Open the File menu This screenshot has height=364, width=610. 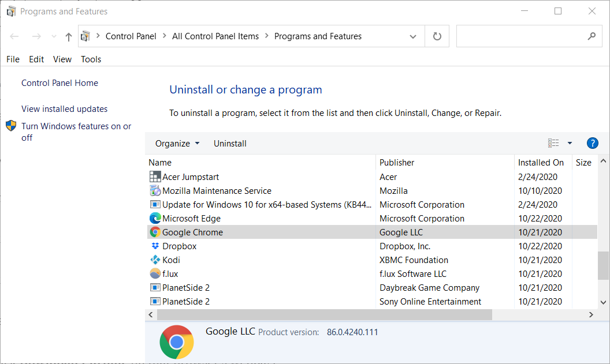click(x=13, y=59)
